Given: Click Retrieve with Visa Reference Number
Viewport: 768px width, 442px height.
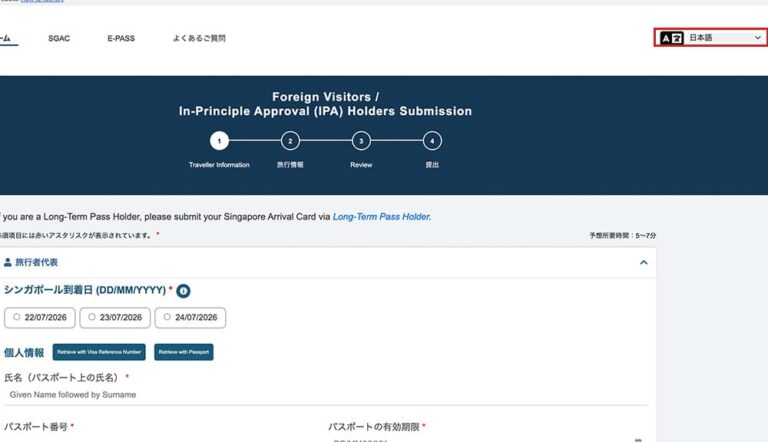Looking at the screenshot, I should (x=99, y=352).
